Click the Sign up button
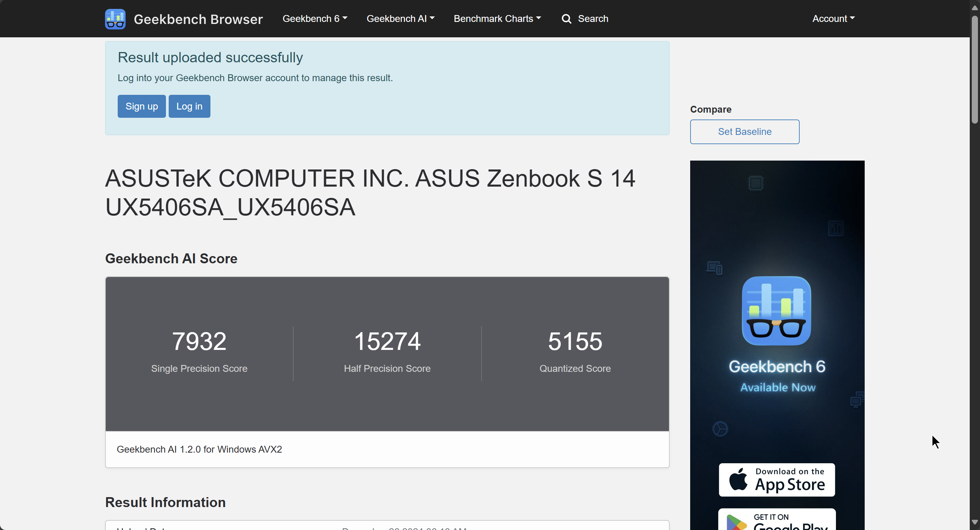Screen dimensions: 980x530 click(x=142, y=106)
